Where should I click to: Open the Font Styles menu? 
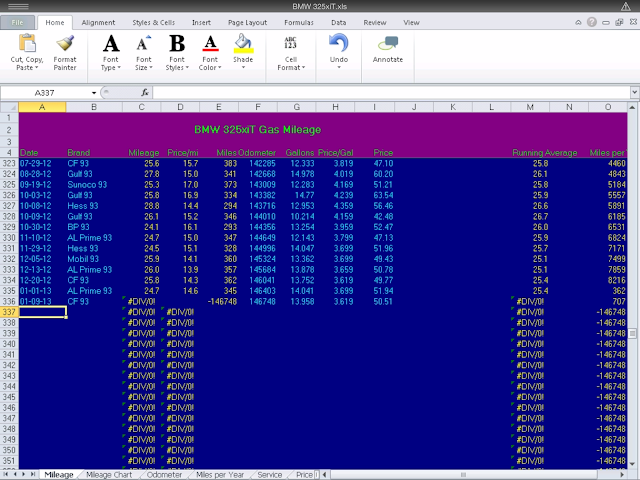(x=177, y=52)
